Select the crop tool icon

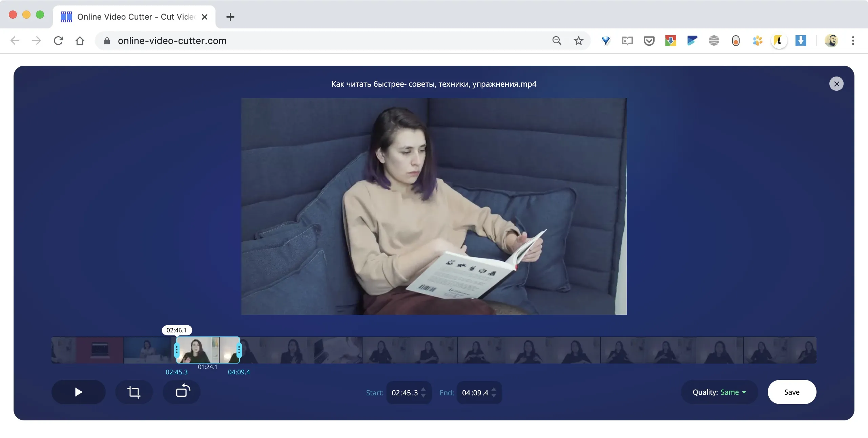click(x=134, y=392)
